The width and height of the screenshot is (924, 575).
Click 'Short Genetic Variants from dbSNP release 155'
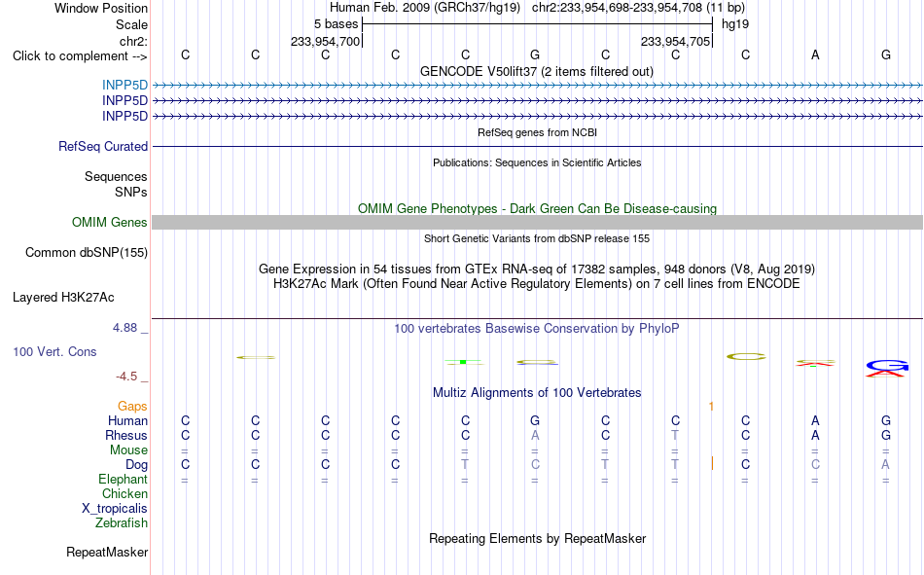coord(537,238)
